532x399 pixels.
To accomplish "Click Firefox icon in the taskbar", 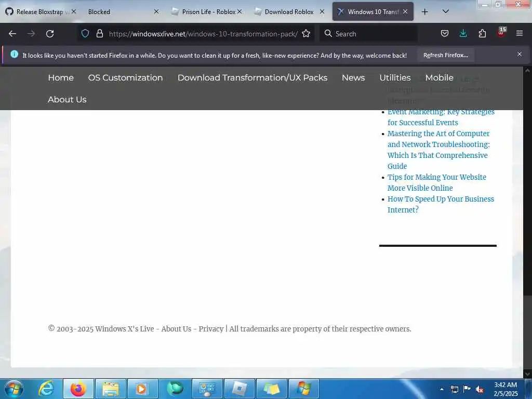I will [x=78, y=389].
